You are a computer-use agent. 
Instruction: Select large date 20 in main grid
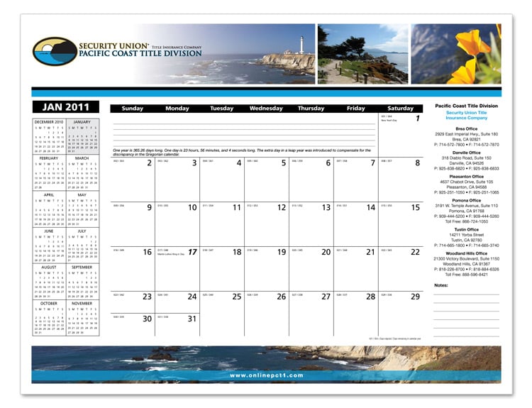pyautogui.click(x=326, y=252)
